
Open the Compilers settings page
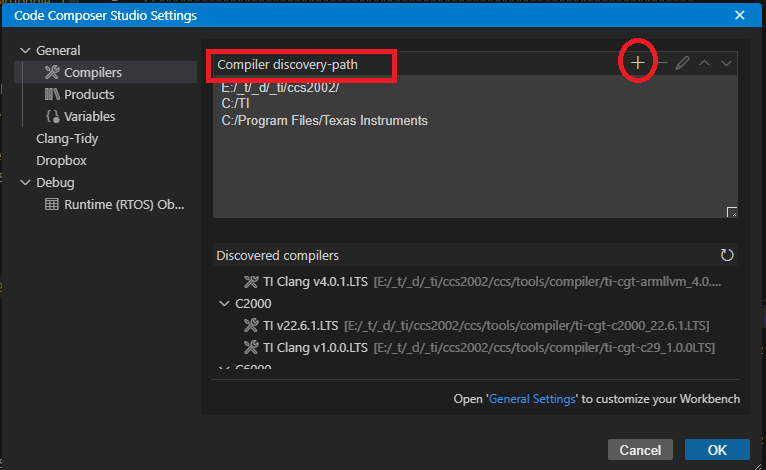tap(106, 72)
